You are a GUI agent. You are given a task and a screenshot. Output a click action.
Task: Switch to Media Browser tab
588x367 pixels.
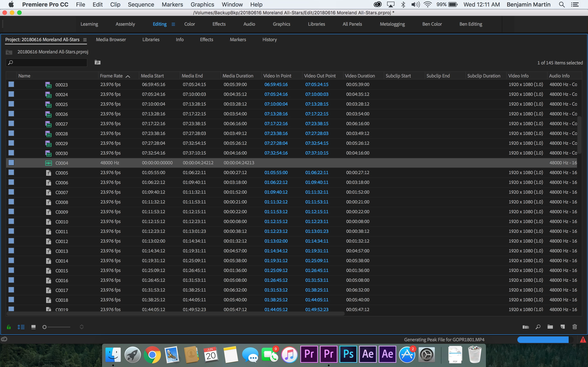click(x=111, y=40)
